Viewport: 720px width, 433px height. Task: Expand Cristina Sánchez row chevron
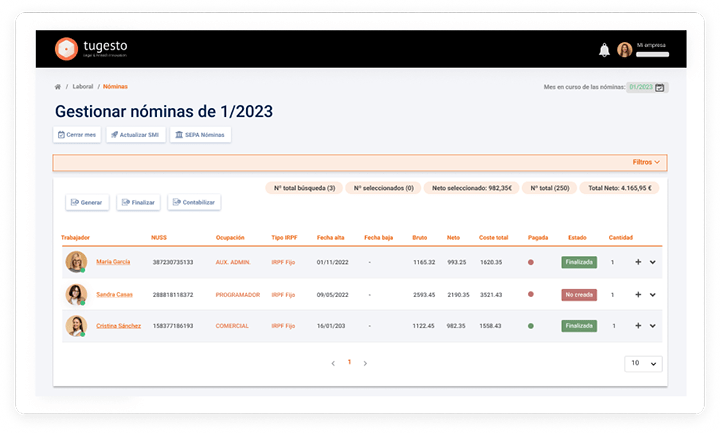click(x=652, y=326)
